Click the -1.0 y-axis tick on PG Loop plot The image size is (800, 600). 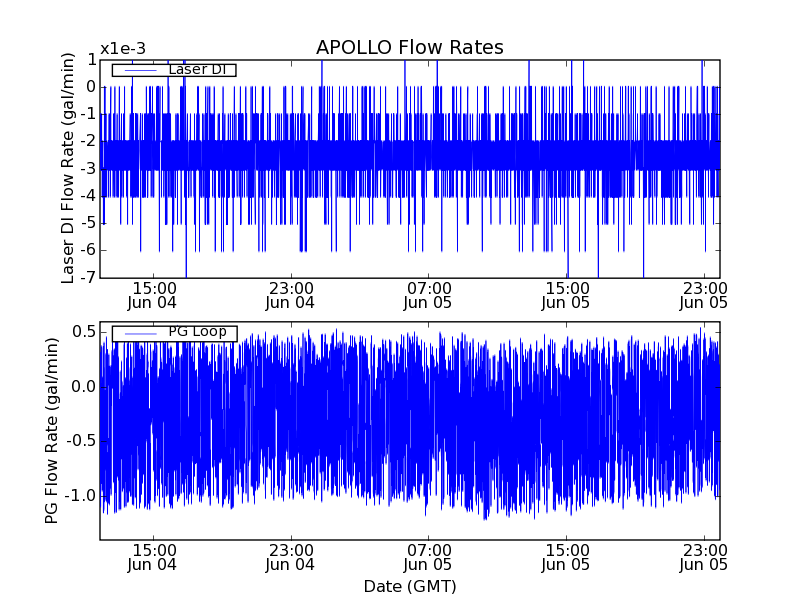point(80,496)
